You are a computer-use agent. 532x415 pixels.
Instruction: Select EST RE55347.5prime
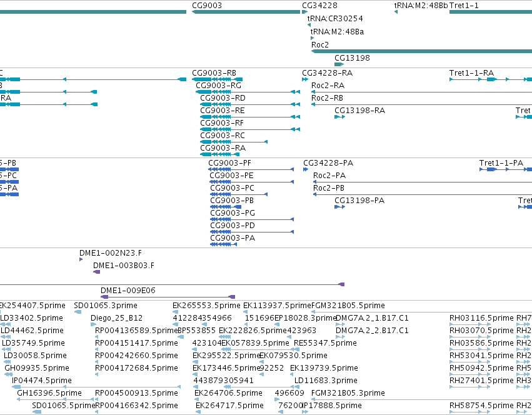(x=296, y=349)
